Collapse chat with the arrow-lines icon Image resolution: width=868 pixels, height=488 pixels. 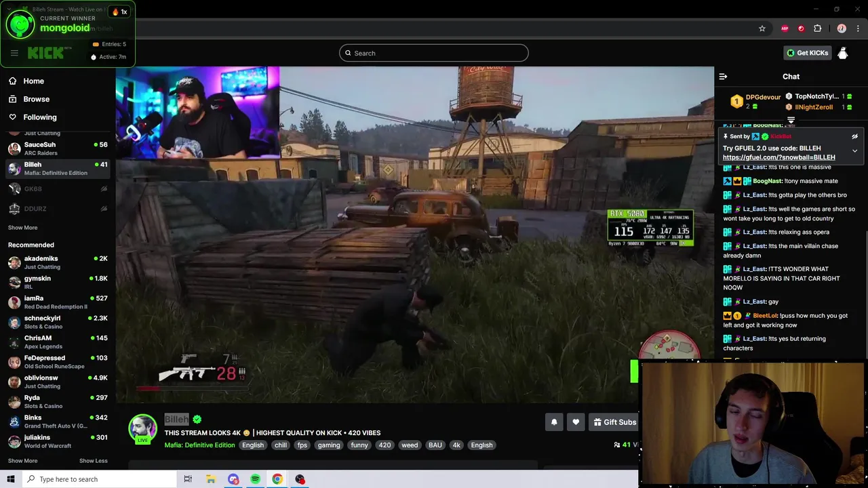tap(723, 77)
